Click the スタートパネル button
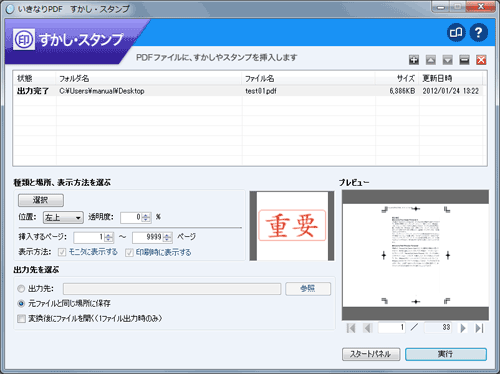500x374 pixels. point(371,354)
